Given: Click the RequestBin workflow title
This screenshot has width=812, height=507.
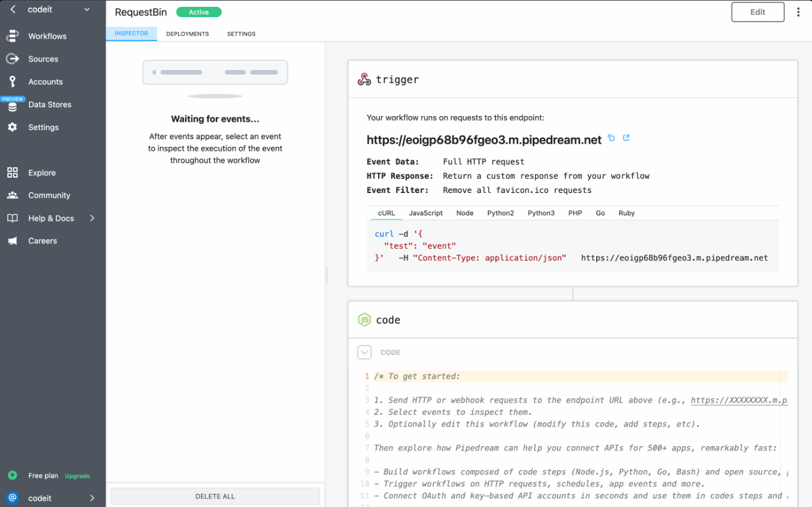Looking at the screenshot, I should tap(141, 12).
